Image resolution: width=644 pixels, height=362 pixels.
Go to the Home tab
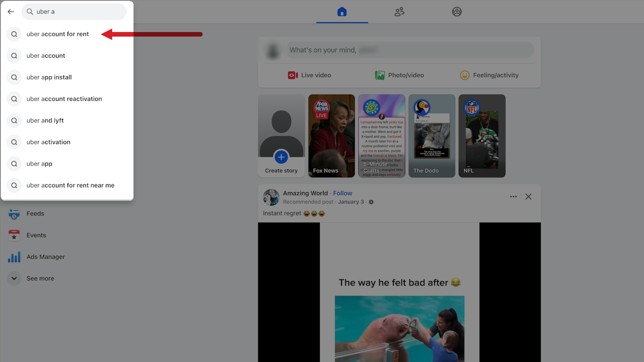pyautogui.click(x=342, y=12)
